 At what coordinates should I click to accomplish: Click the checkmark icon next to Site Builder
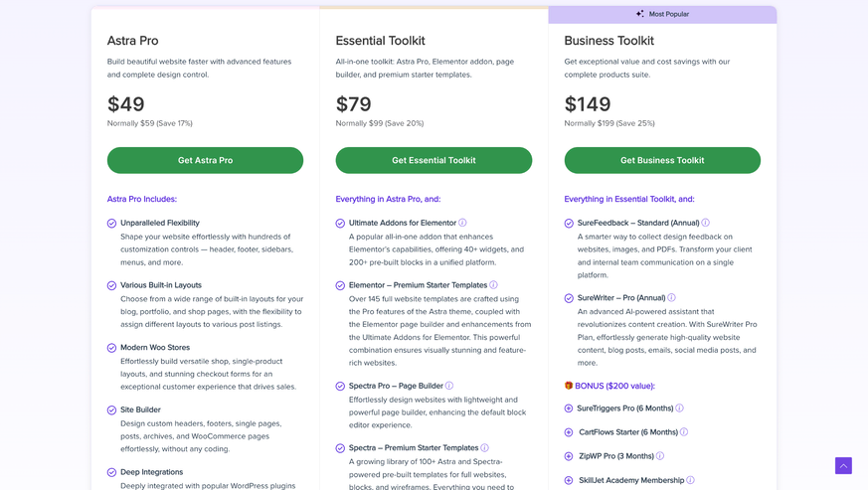click(112, 410)
